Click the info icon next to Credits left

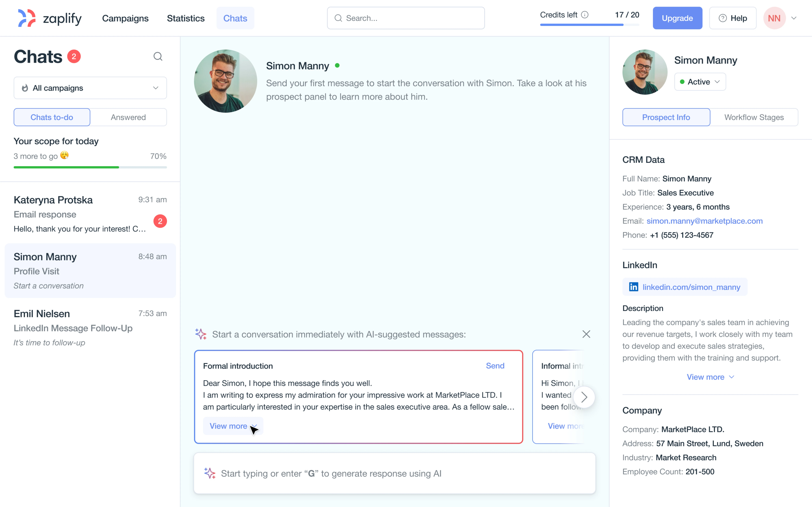585,14
